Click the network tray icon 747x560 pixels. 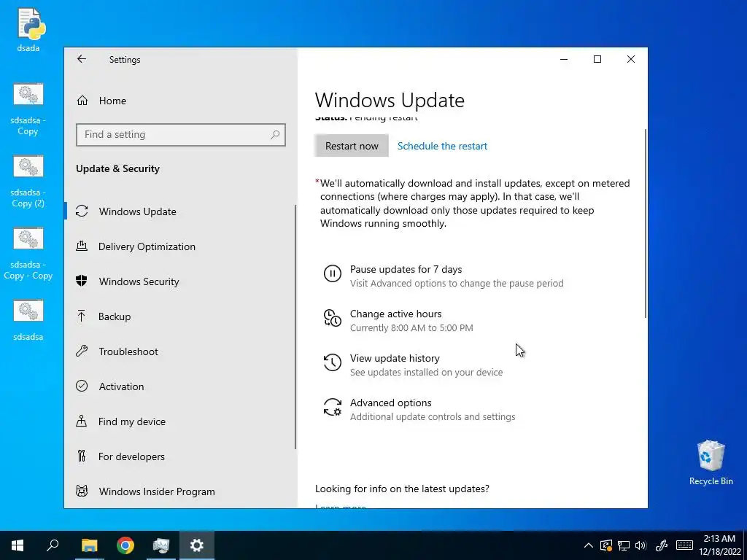point(624,545)
